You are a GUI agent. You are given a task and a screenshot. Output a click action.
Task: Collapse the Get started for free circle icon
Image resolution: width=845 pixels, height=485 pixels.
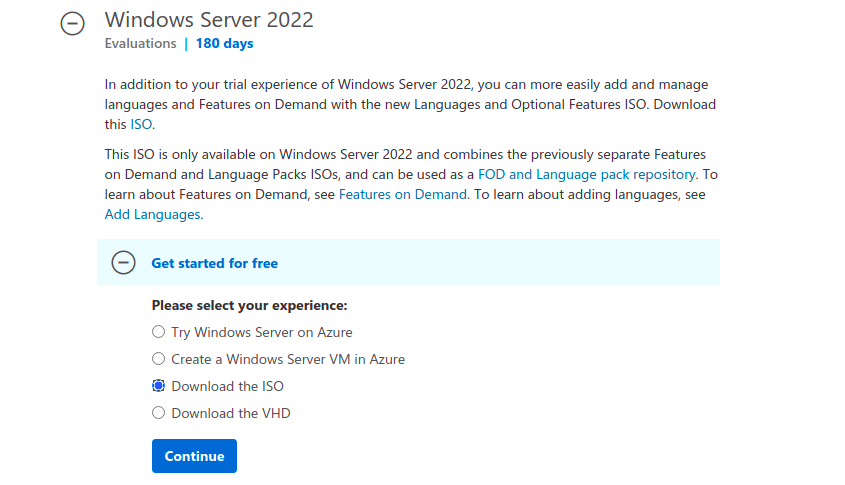coord(123,263)
